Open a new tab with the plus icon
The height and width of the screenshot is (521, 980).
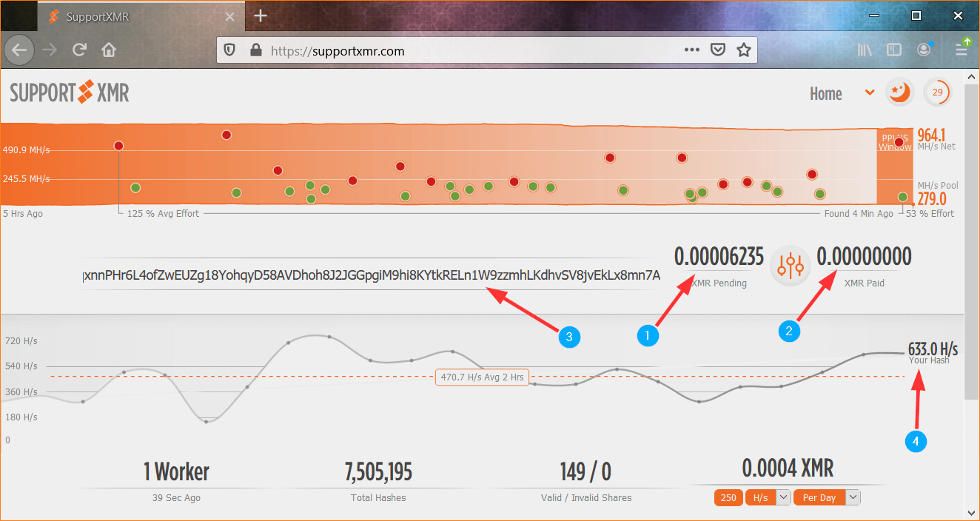tap(260, 16)
